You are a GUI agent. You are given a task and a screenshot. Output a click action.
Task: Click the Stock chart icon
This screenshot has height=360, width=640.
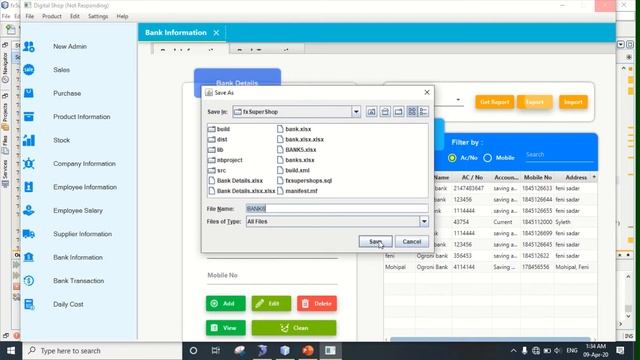pos(29,140)
